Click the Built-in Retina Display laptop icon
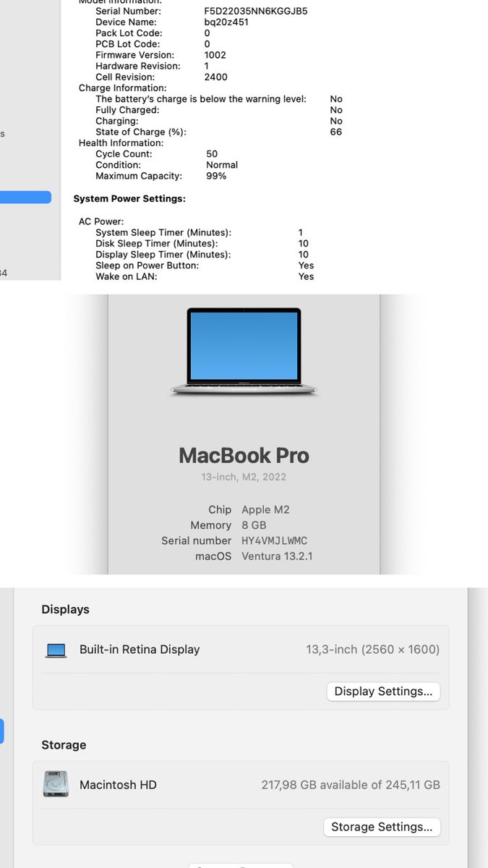This screenshot has height=868, width=488. (56, 650)
